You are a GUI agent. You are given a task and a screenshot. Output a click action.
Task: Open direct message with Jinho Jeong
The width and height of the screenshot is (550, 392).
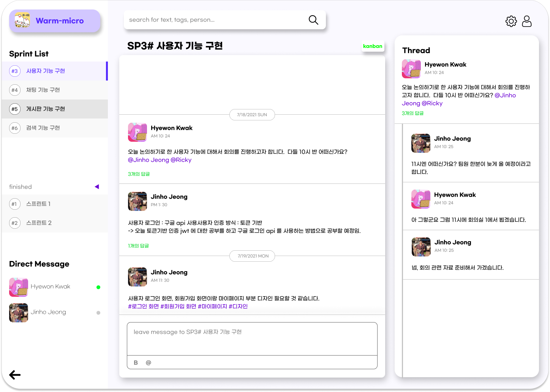(48, 312)
